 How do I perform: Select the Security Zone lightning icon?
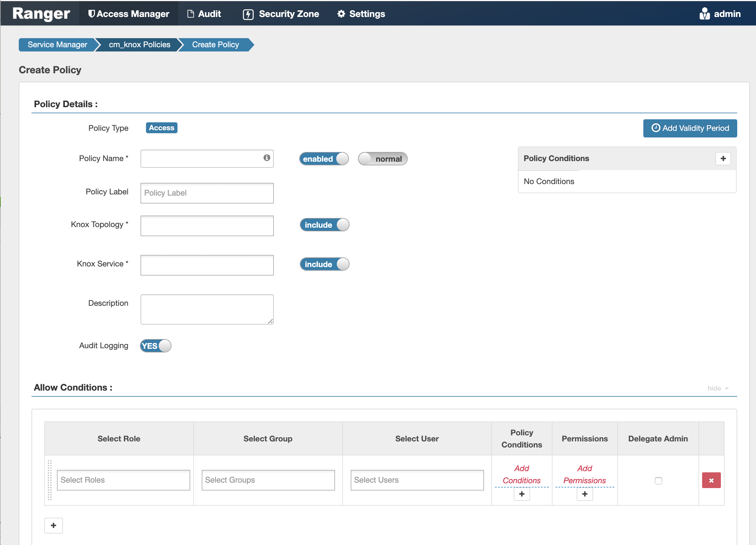(x=248, y=14)
